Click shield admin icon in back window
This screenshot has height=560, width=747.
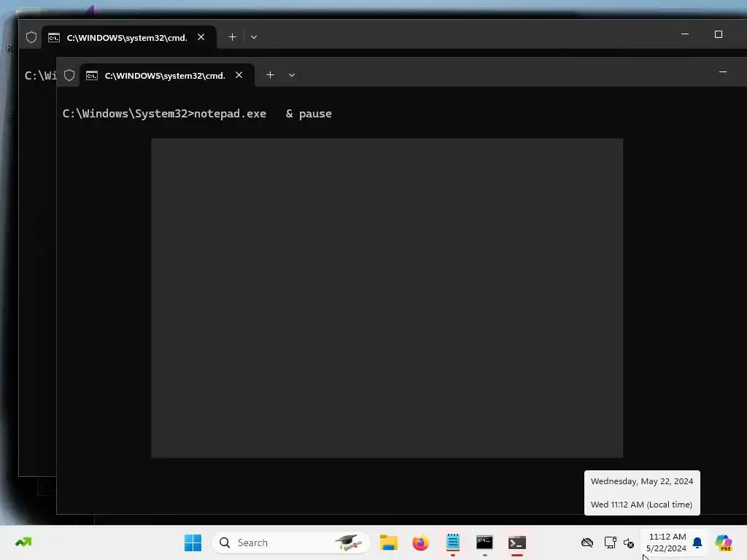point(31,37)
